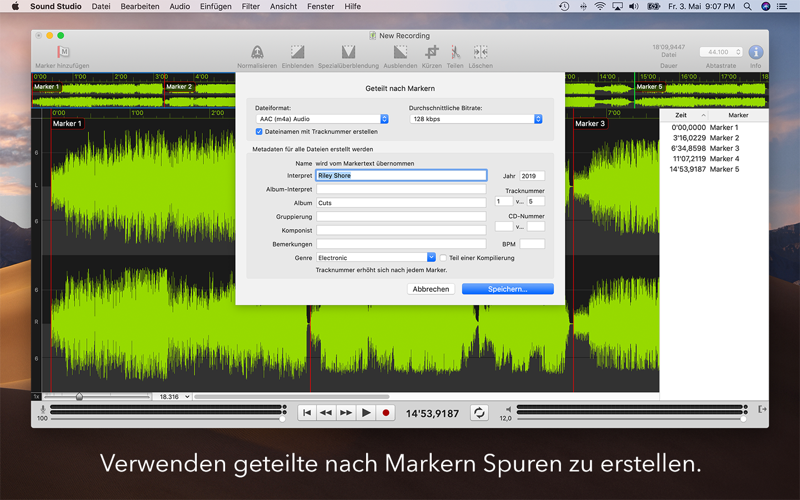This screenshot has width=800, height=500.
Task: Start playback with the play button
Action: [366, 413]
